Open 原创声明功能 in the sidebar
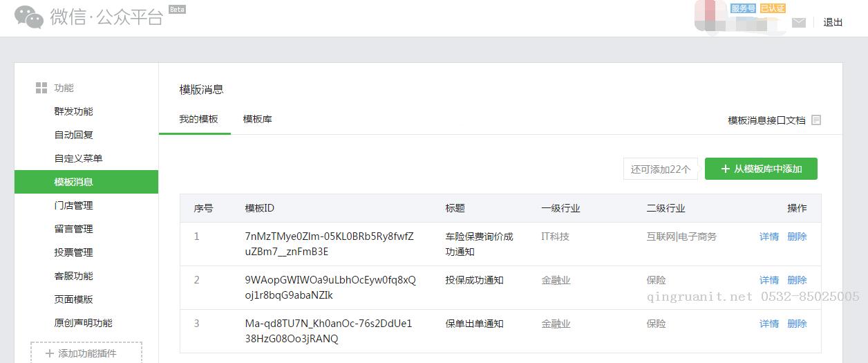Image resolution: width=868 pixels, height=363 pixels. click(x=83, y=323)
